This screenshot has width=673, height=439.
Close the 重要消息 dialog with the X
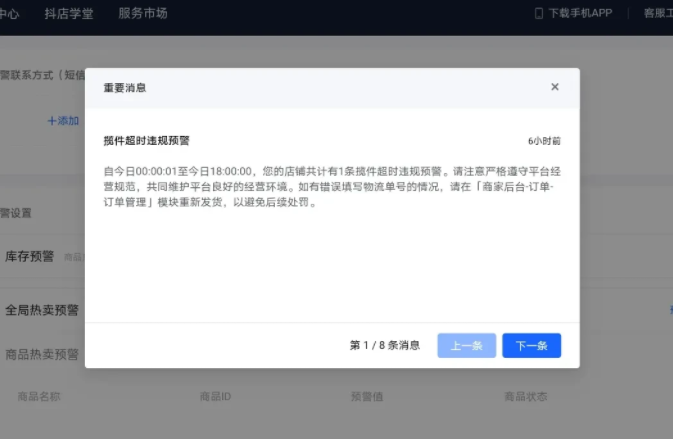pos(555,87)
